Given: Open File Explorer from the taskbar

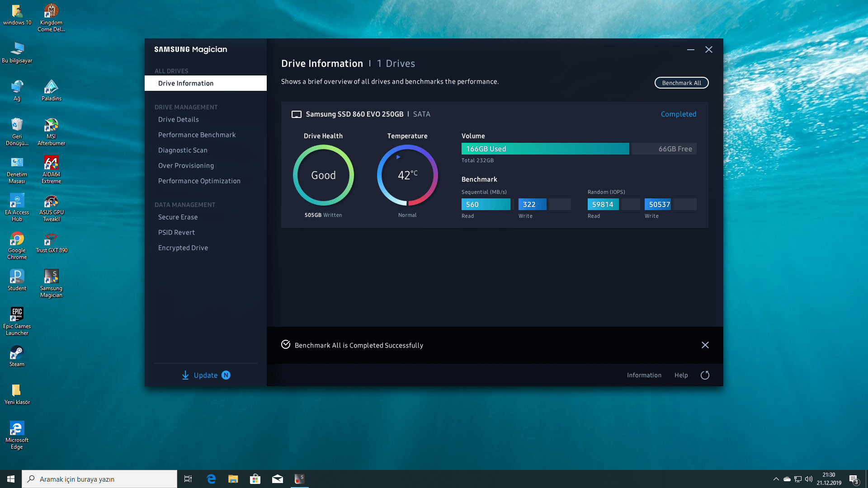Looking at the screenshot, I should click(233, 479).
